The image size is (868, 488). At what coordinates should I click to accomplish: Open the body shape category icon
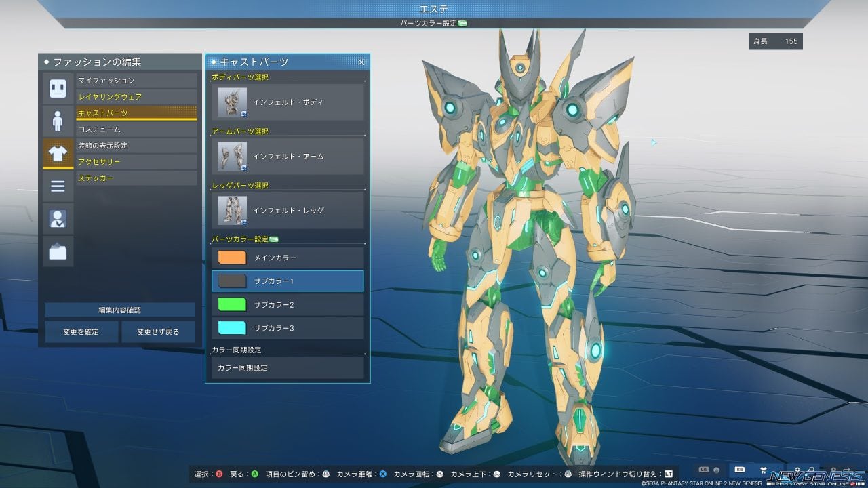coord(58,121)
